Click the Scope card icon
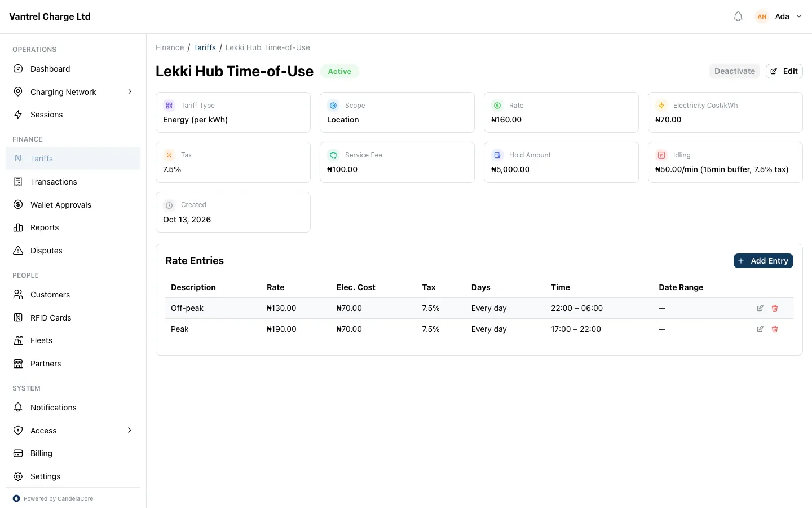Screen dimensions: 812x508 pos(333,106)
